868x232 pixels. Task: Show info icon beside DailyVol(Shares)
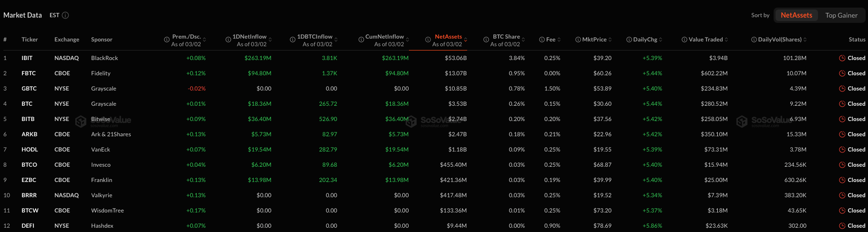(x=754, y=40)
